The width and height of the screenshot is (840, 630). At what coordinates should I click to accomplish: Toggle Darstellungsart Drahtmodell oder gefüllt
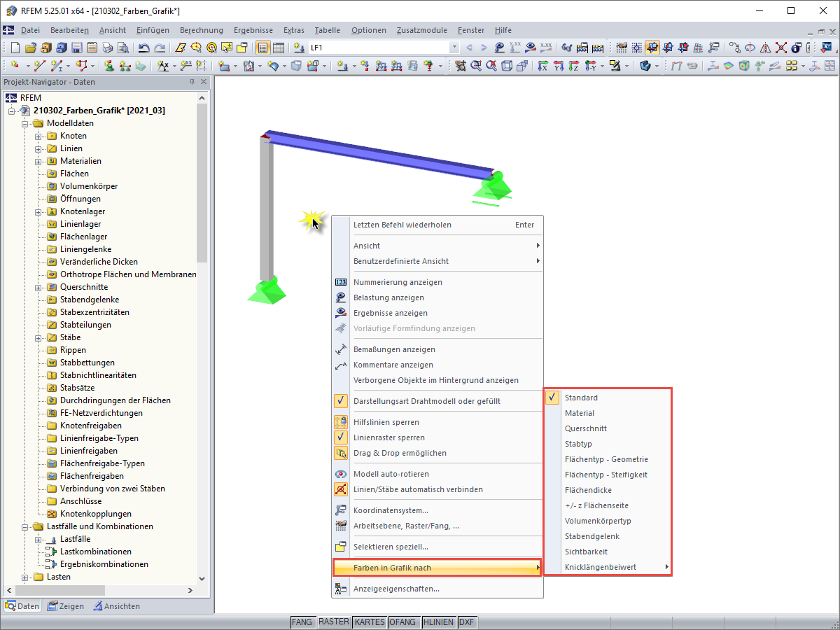(x=437, y=401)
